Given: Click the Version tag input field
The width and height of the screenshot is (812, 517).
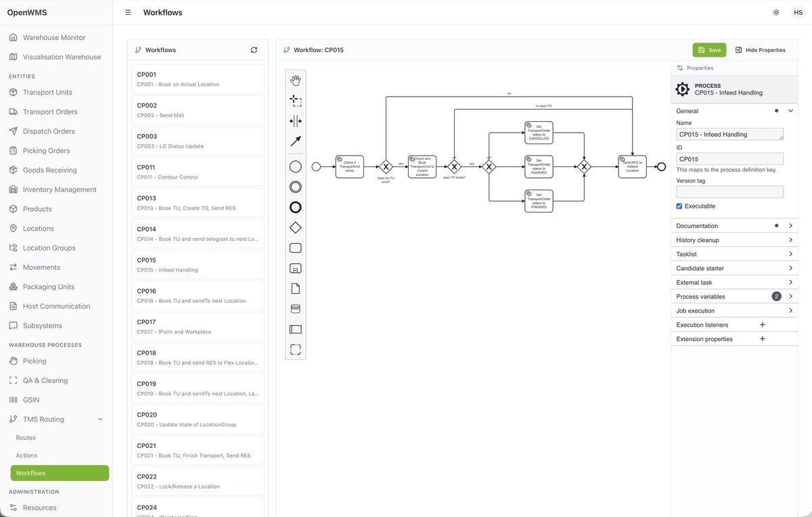Looking at the screenshot, I should coord(729,192).
